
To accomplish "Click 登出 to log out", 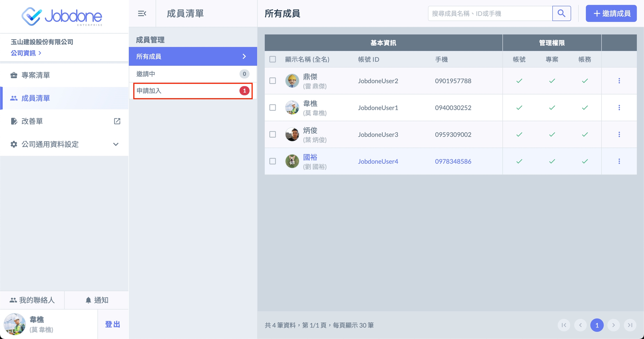I will [113, 324].
